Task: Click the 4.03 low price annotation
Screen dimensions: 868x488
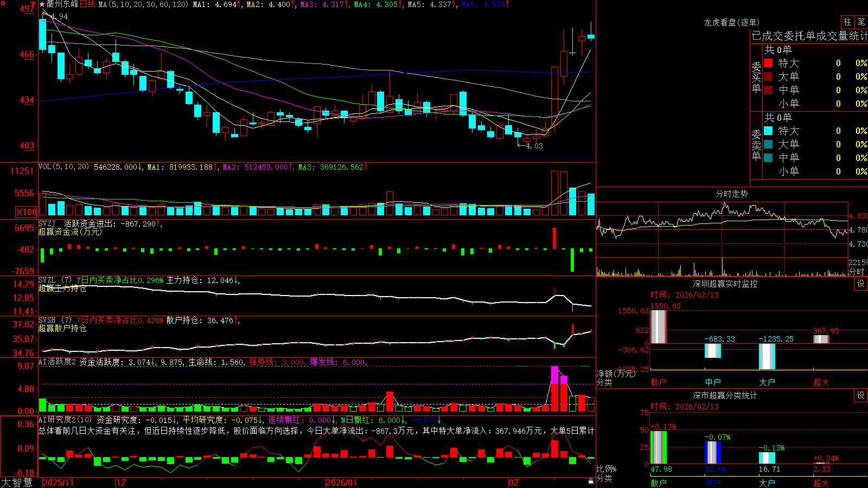Action: 534,146
